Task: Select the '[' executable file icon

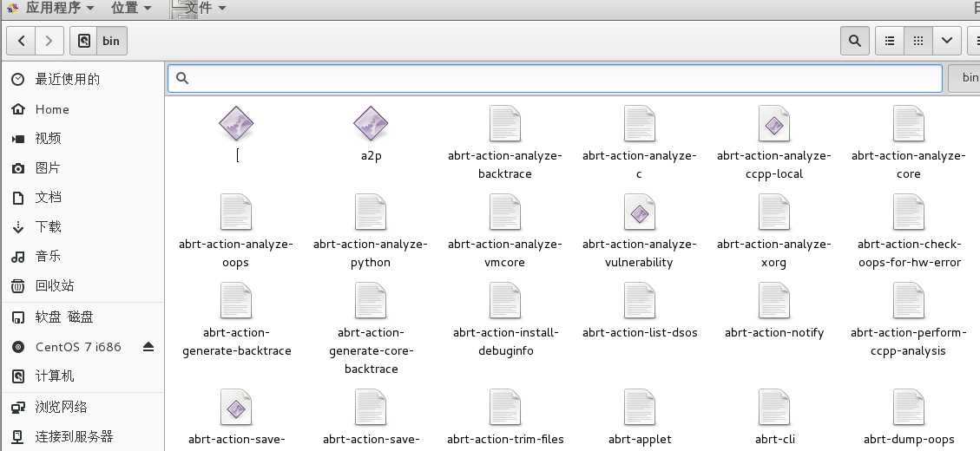Action: point(236,123)
